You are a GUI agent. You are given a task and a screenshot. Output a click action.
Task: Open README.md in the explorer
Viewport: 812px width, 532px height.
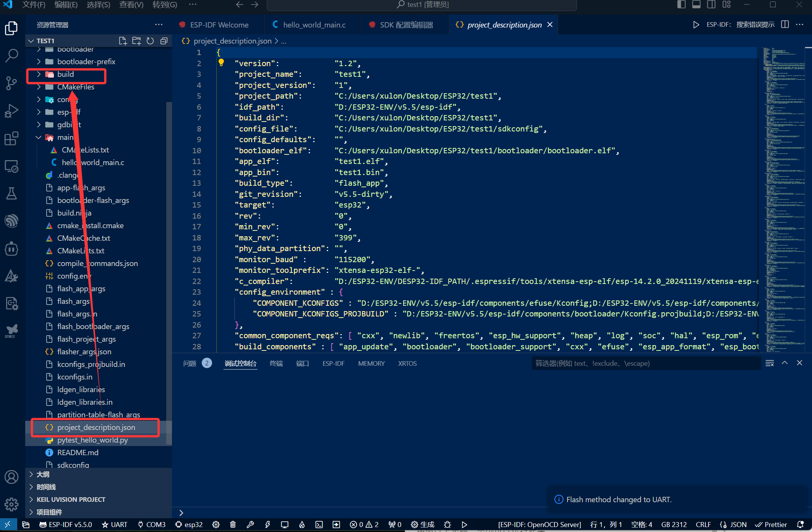pos(78,453)
